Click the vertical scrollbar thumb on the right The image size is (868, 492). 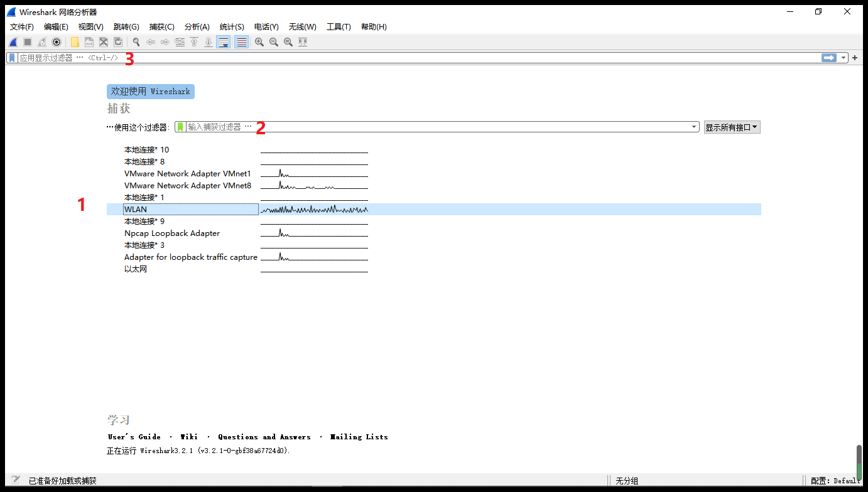pos(859,462)
